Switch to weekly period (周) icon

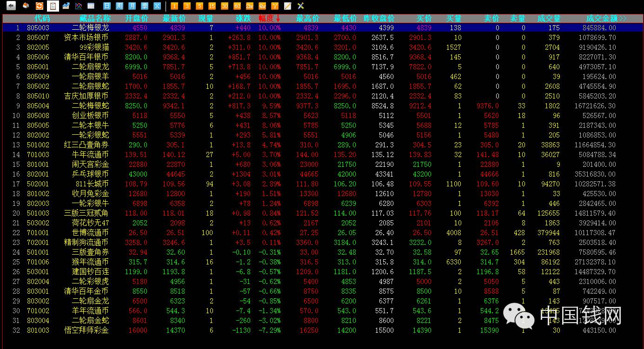pyautogui.click(x=120, y=6)
